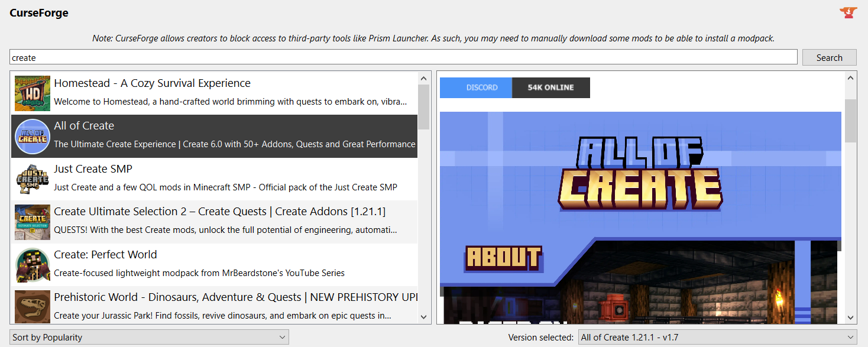Click the CurseForge page title

coord(39,12)
